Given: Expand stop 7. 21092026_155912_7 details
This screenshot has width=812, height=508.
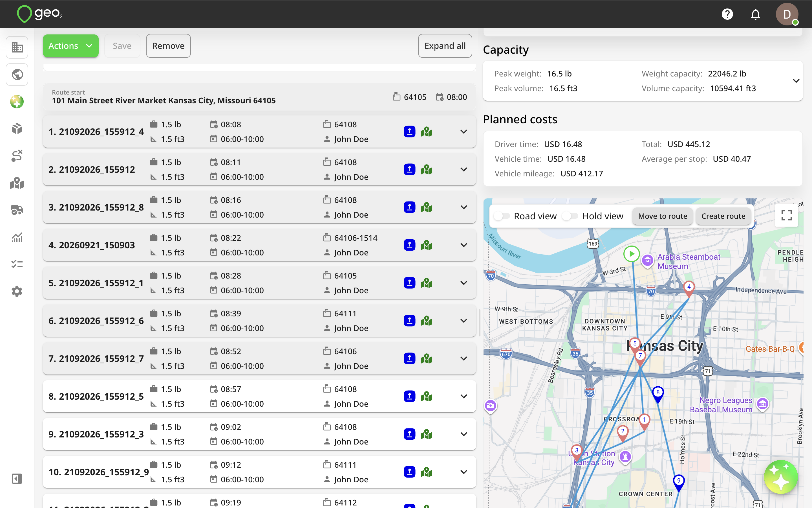Looking at the screenshot, I should [464, 358].
